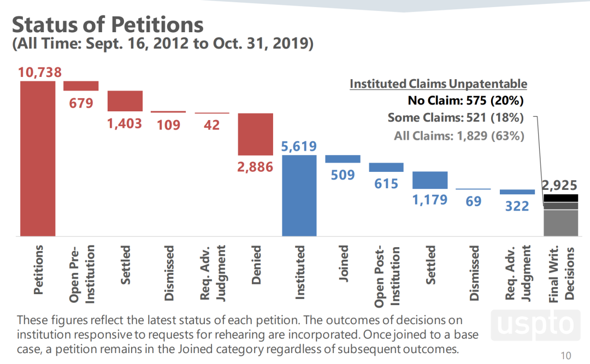This screenshot has height=364, width=590.
Task: Select the All Claims: 1,829 (63%) legend entry
Action: (459, 136)
